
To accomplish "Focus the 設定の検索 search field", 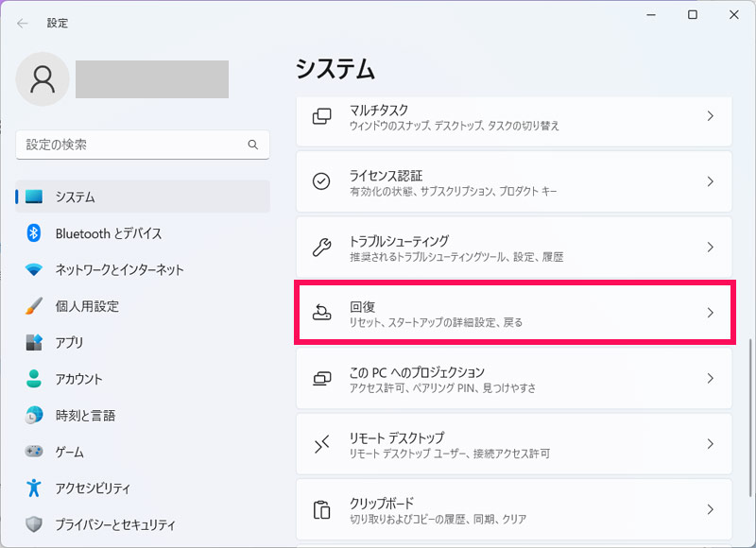I will pyautogui.click(x=143, y=145).
